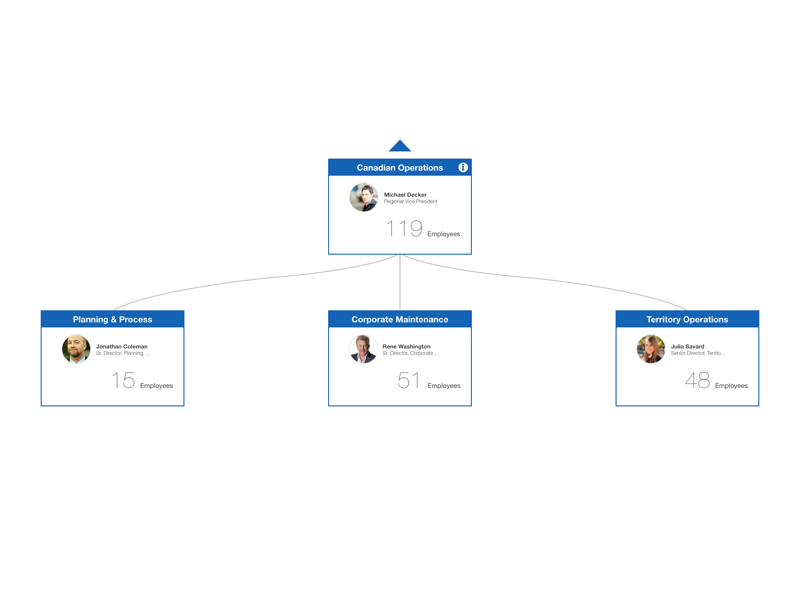Open Julia Savard's profile photo
Screen dimensions: 800x600
pos(651,349)
